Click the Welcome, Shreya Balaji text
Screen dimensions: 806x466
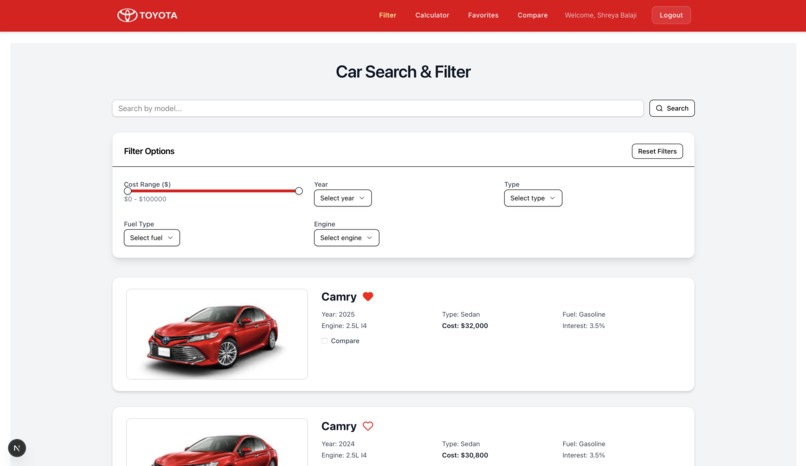click(600, 15)
